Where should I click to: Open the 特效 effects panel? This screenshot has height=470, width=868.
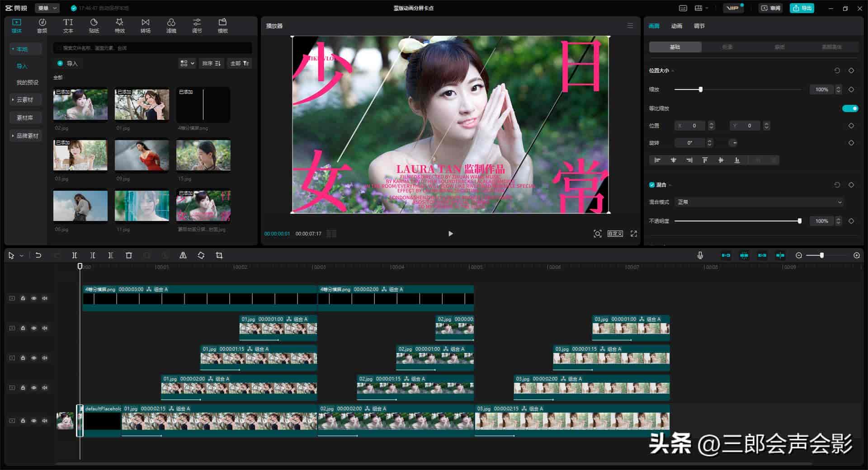(x=119, y=26)
